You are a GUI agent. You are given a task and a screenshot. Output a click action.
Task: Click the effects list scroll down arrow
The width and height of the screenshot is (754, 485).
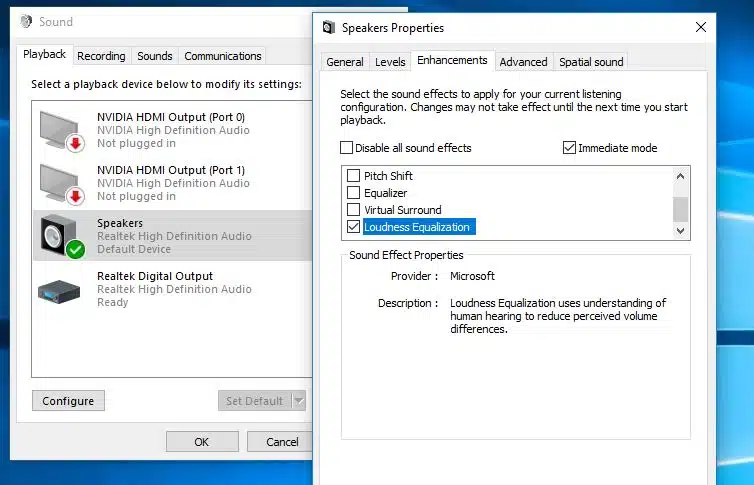pyautogui.click(x=680, y=230)
